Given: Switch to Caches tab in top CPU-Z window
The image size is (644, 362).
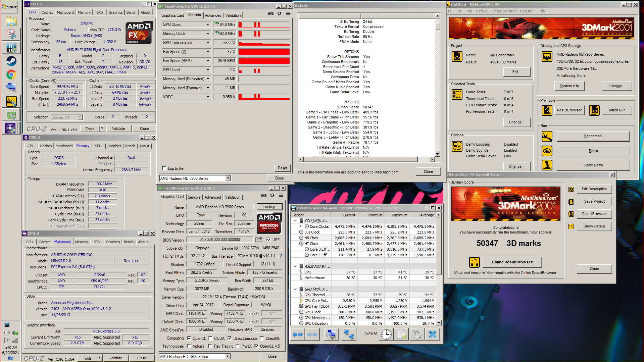Looking at the screenshot, I should point(47,12).
